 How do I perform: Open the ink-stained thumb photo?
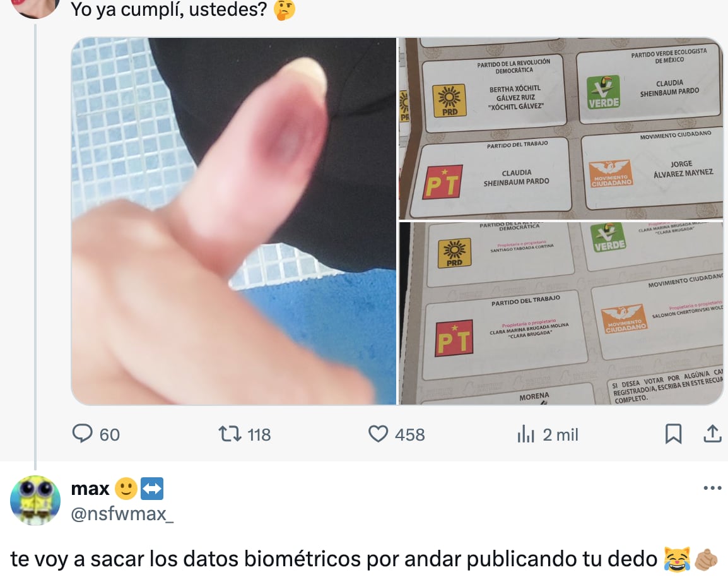[234, 221]
